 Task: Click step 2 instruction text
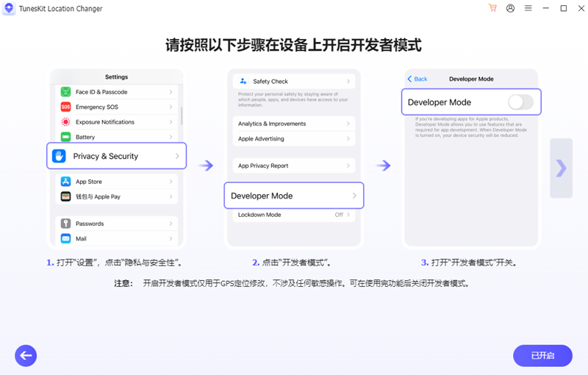[291, 262]
